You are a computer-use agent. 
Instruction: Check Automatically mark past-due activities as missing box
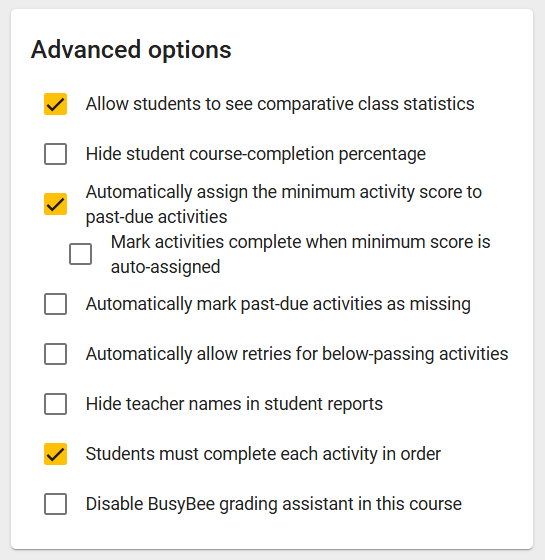point(55,304)
